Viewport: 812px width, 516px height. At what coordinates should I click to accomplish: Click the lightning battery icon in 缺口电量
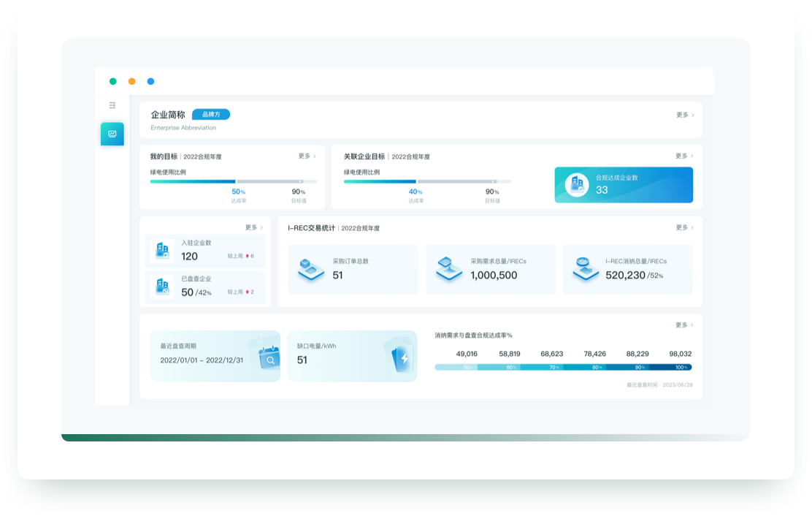click(399, 356)
